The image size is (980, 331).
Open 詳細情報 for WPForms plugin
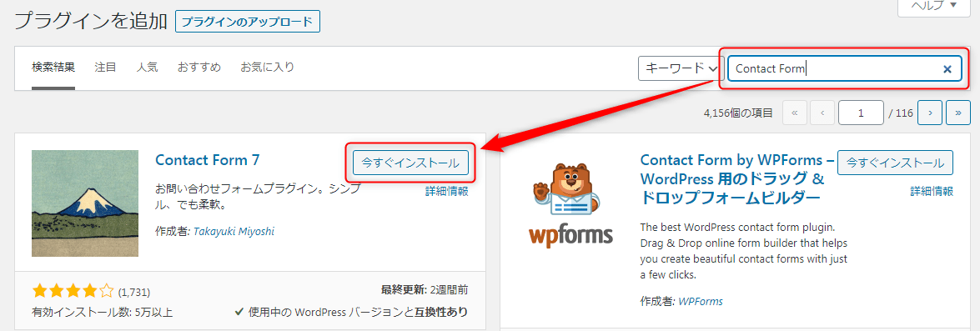(932, 191)
